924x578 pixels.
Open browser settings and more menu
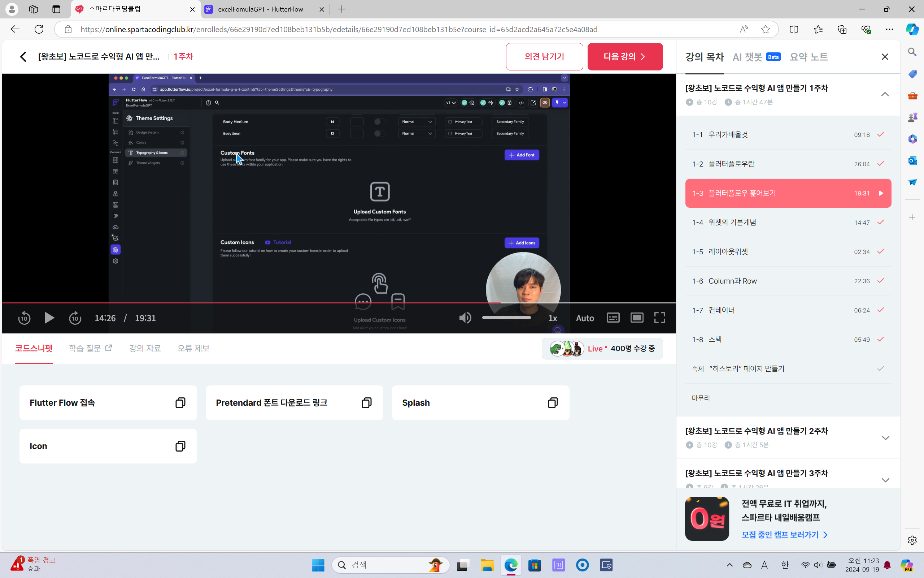889,29
